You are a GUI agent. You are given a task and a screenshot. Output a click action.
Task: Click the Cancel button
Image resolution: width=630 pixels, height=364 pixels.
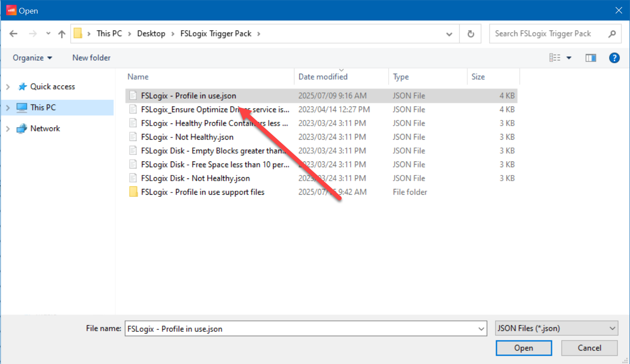coord(589,348)
